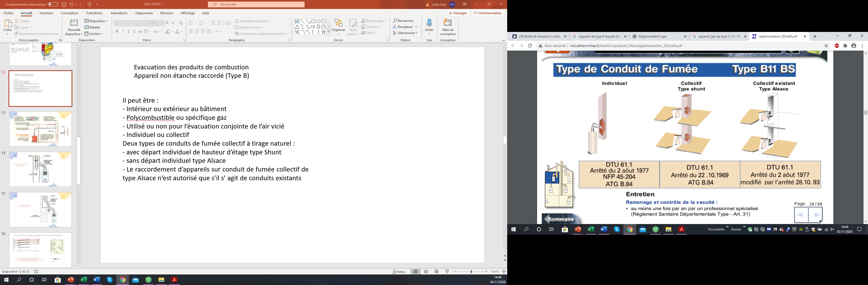
Task: Open Acrobat Reader in taskbar under PowerPoint
Action: coord(174,280)
